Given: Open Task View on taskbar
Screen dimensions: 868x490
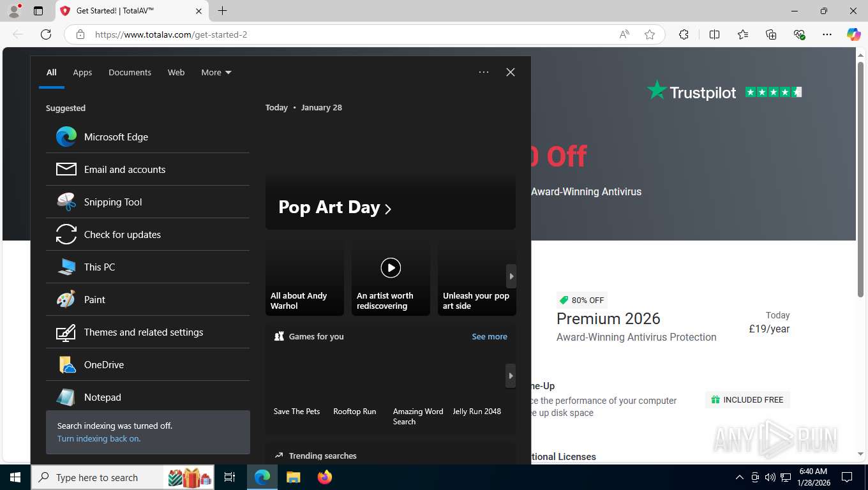Looking at the screenshot, I should [x=230, y=477].
